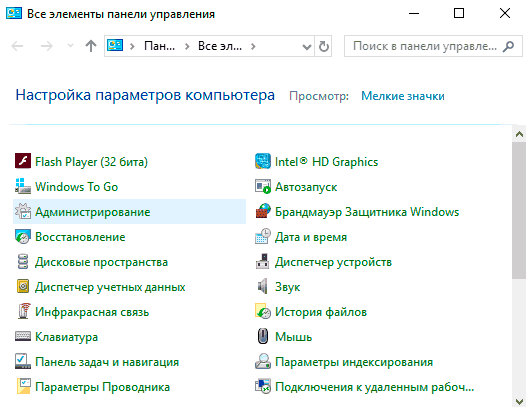
Task: Click the Диспетчер учетных данных safe icon
Action: click(23, 287)
